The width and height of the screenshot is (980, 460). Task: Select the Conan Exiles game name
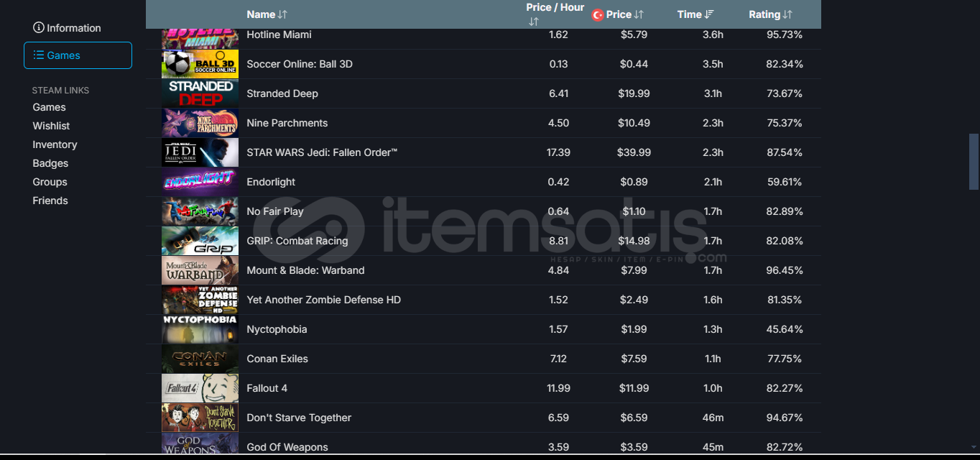pos(277,359)
